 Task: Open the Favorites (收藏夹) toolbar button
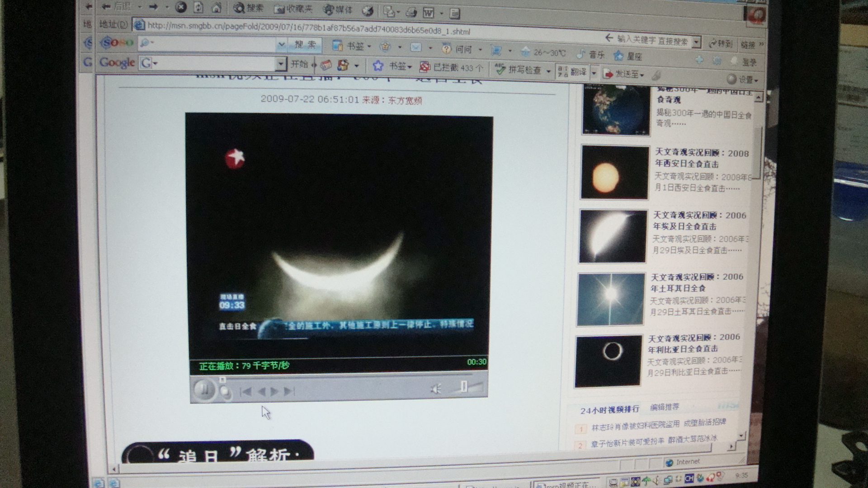click(x=294, y=9)
